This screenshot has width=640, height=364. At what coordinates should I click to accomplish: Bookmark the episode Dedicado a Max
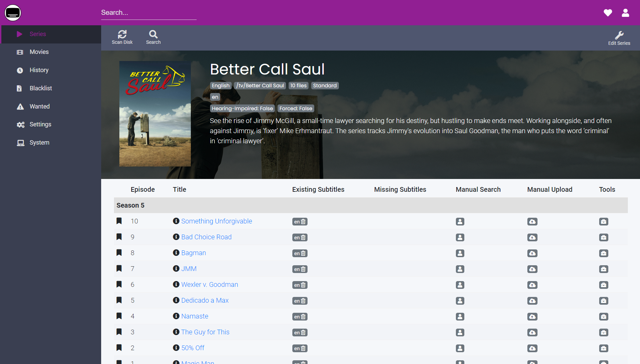[119, 300]
